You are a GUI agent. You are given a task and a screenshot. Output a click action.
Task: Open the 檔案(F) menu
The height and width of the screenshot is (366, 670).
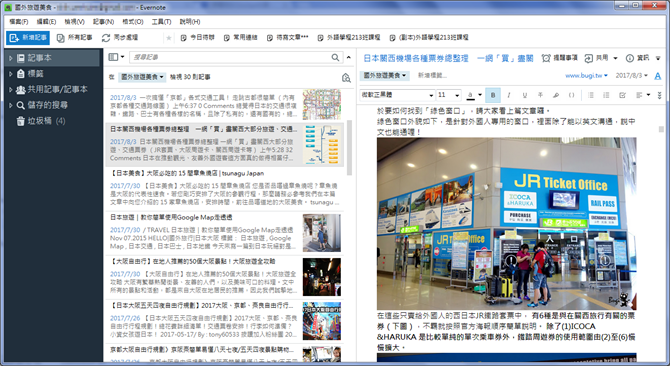point(18,21)
